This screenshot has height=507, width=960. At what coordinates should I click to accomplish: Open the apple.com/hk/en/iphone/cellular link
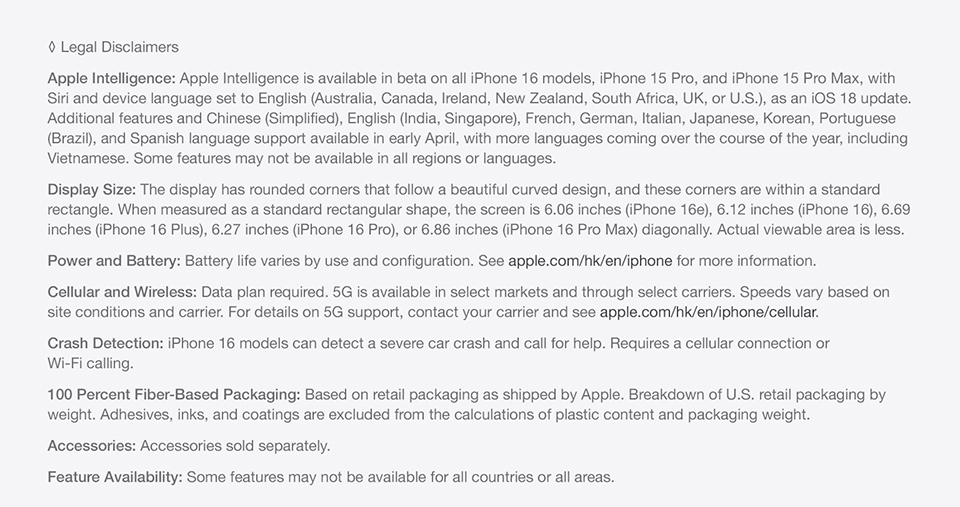point(708,312)
